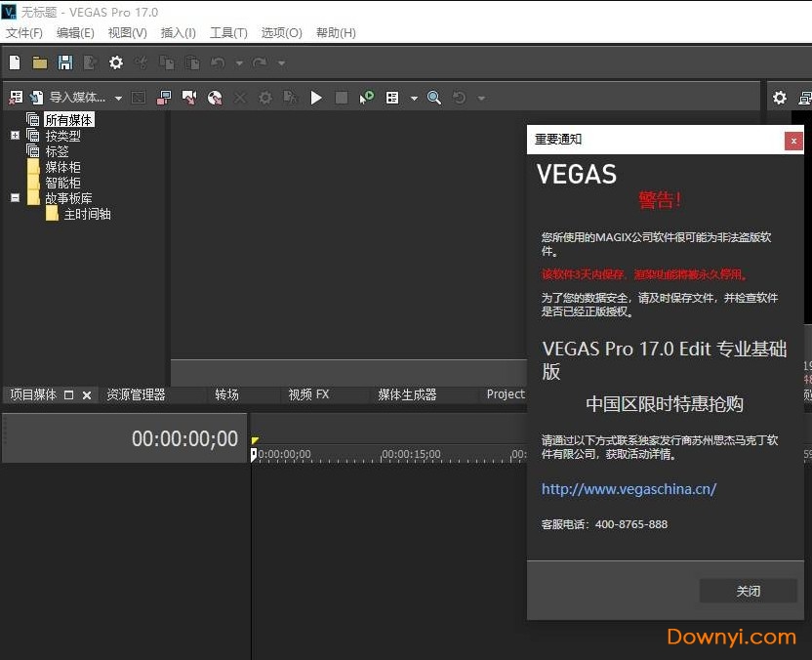The width and height of the screenshot is (812, 660).
Task: Open the 导入媒体 dropdown arrow
Action: [118, 98]
